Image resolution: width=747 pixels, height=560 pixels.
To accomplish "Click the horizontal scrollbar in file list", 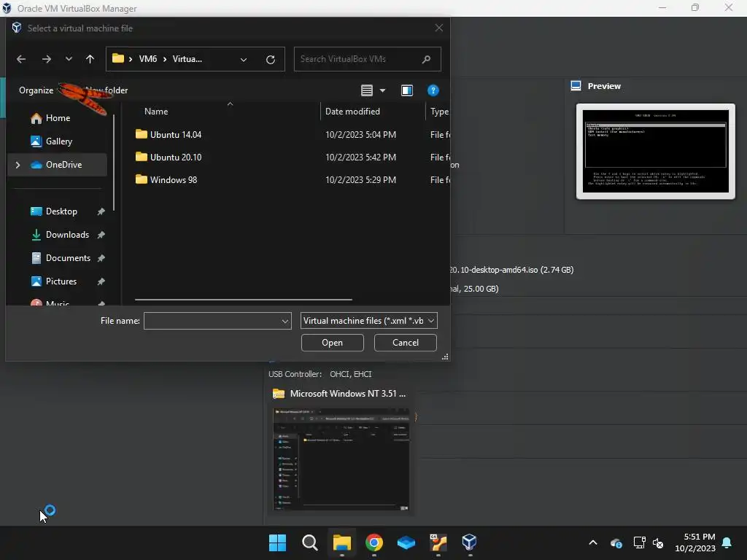I will (244, 300).
